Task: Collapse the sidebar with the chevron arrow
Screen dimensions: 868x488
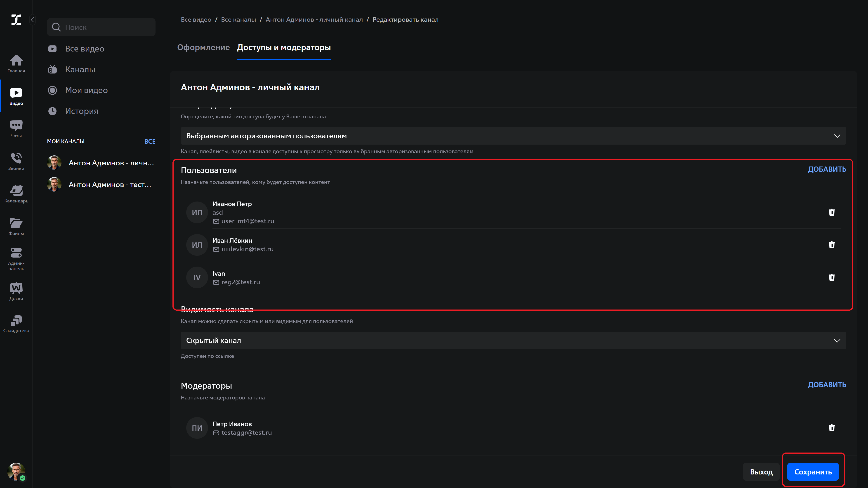Action: click(33, 20)
